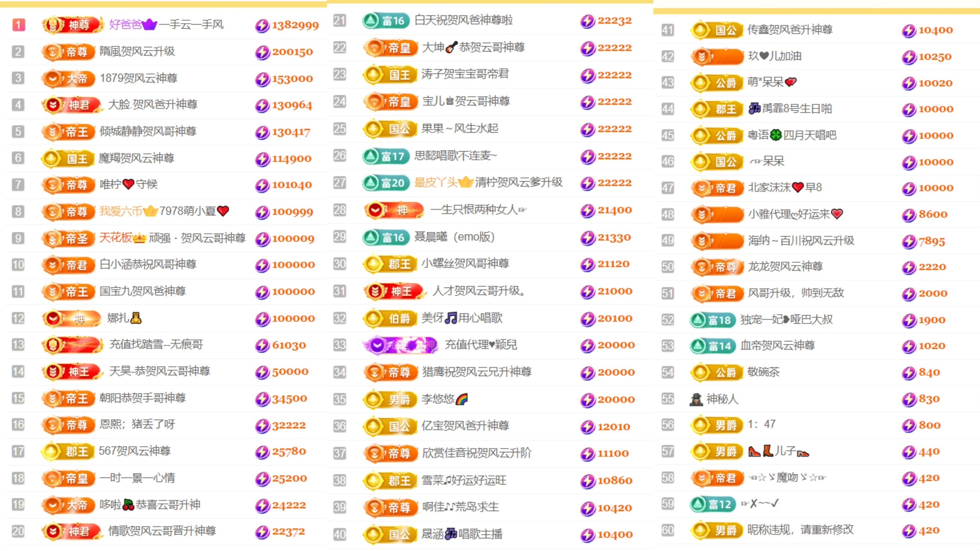This screenshot has height=551, width=980.
Task: Select username 一生只恨两种女人
Action: pyautogui.click(x=479, y=210)
